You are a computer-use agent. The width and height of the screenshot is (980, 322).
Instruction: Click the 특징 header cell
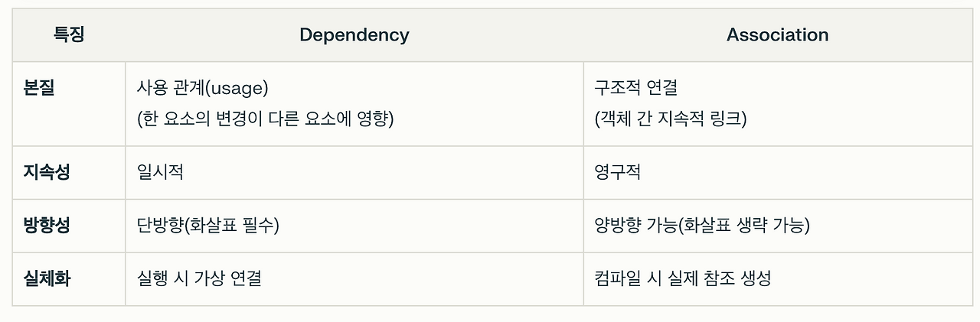point(69,35)
